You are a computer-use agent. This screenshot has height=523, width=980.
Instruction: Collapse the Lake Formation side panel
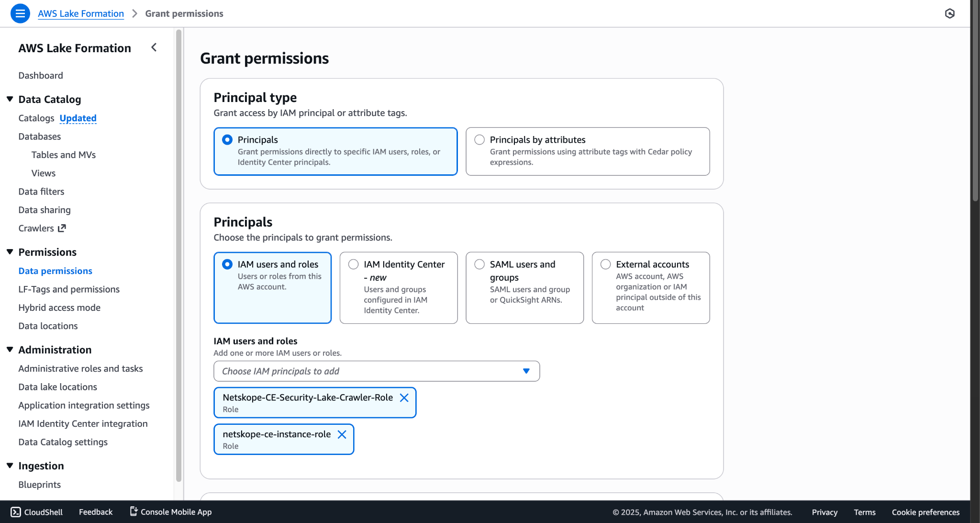click(154, 47)
